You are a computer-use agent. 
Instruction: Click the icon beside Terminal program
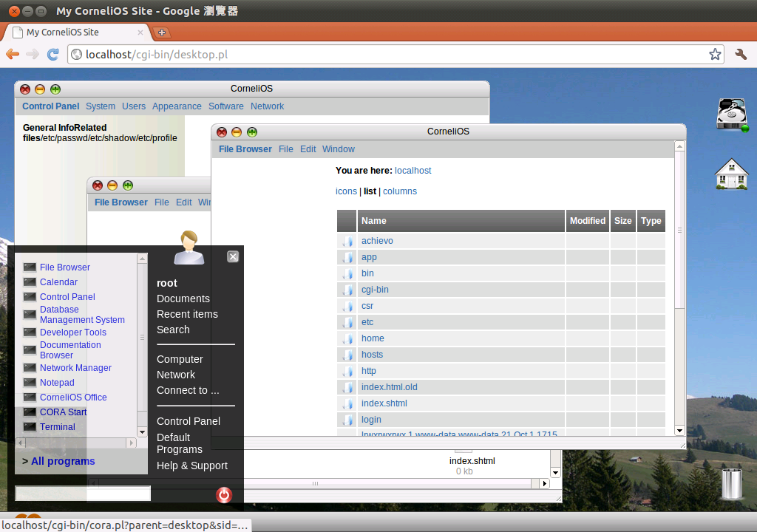point(30,427)
